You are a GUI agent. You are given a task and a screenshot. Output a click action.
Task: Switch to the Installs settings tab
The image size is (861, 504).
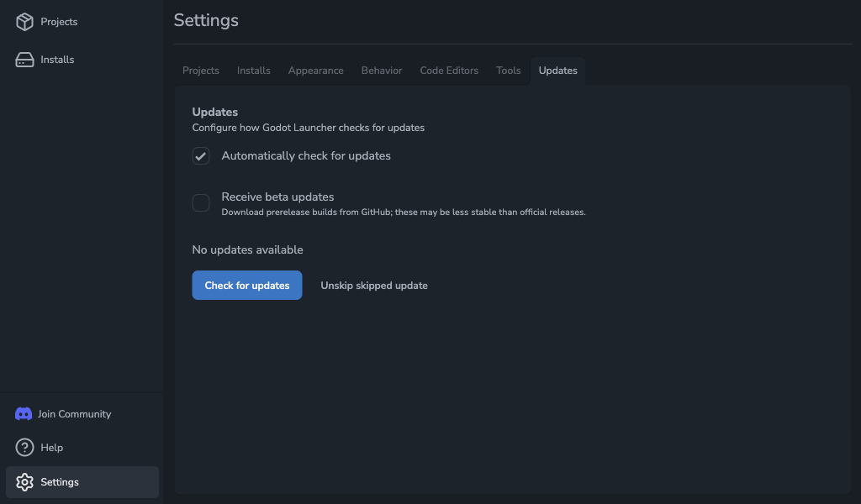coord(254,71)
